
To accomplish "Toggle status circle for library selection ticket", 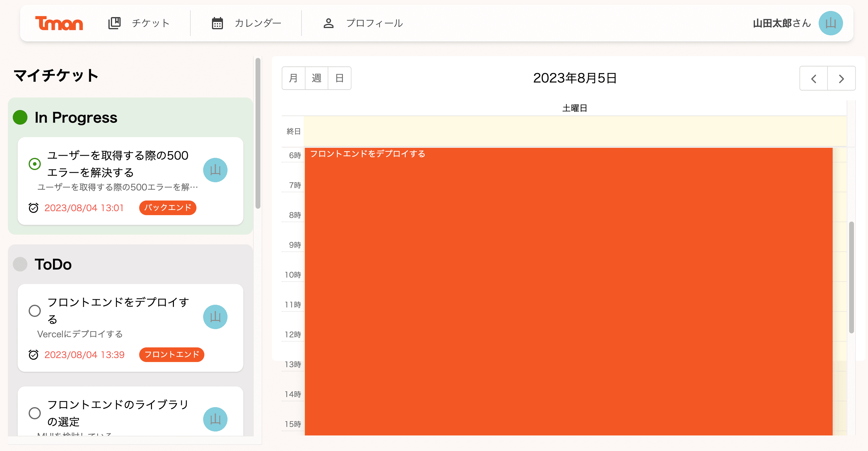I will 35,413.
